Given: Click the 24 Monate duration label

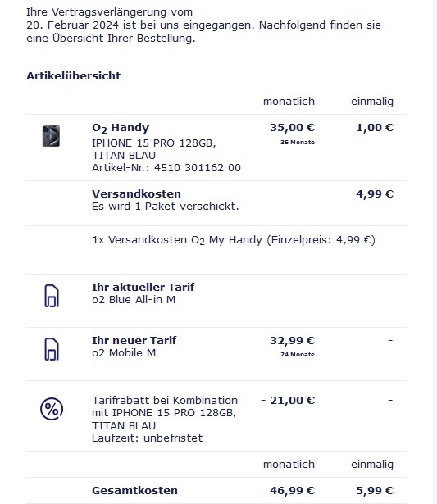Looking at the screenshot, I should click(x=298, y=354).
